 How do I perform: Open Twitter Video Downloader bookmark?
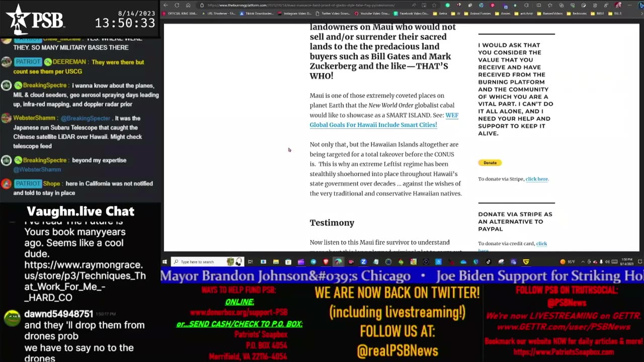click(x=333, y=14)
